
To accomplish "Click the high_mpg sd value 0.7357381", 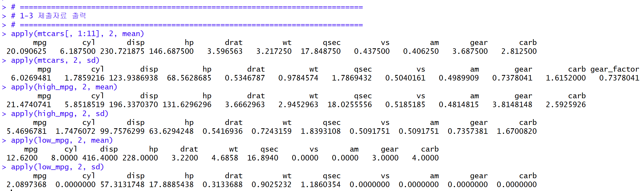I will pos(468,131).
